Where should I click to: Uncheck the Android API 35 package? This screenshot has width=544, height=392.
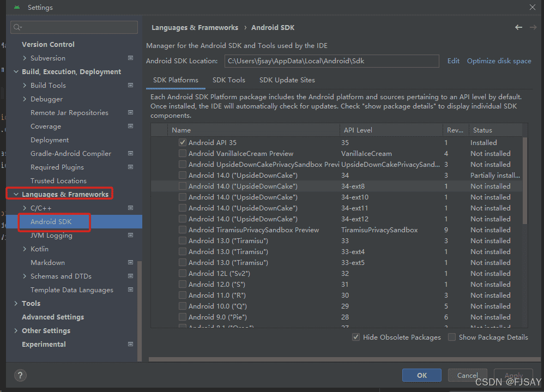coord(183,142)
